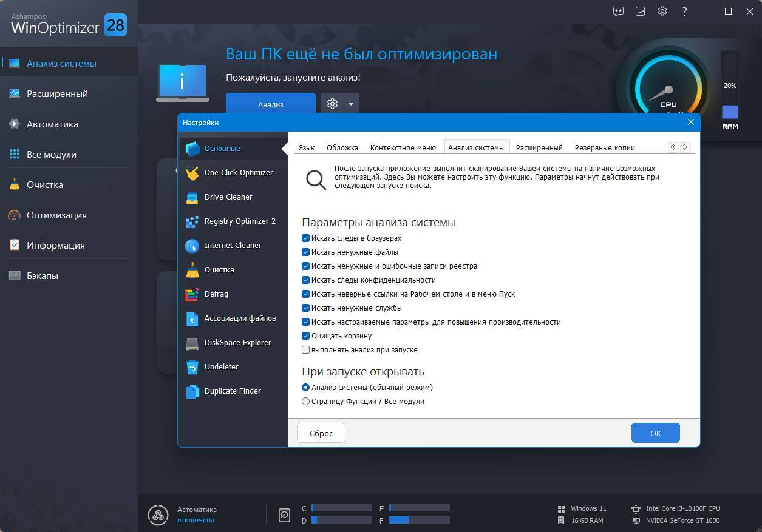Select the Defrag module icon
Image resolution: width=762 pixels, height=532 pixels.
pos(192,294)
